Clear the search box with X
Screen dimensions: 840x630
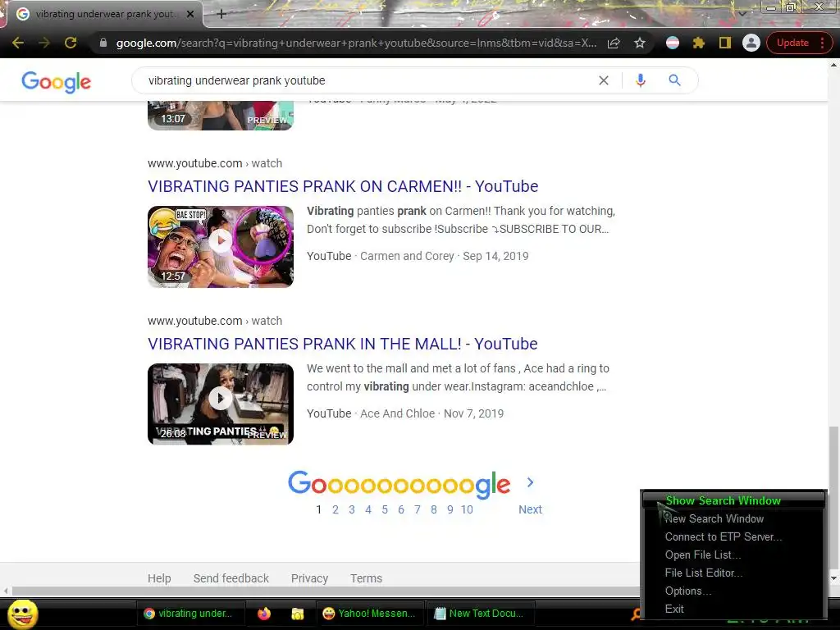[x=604, y=80]
